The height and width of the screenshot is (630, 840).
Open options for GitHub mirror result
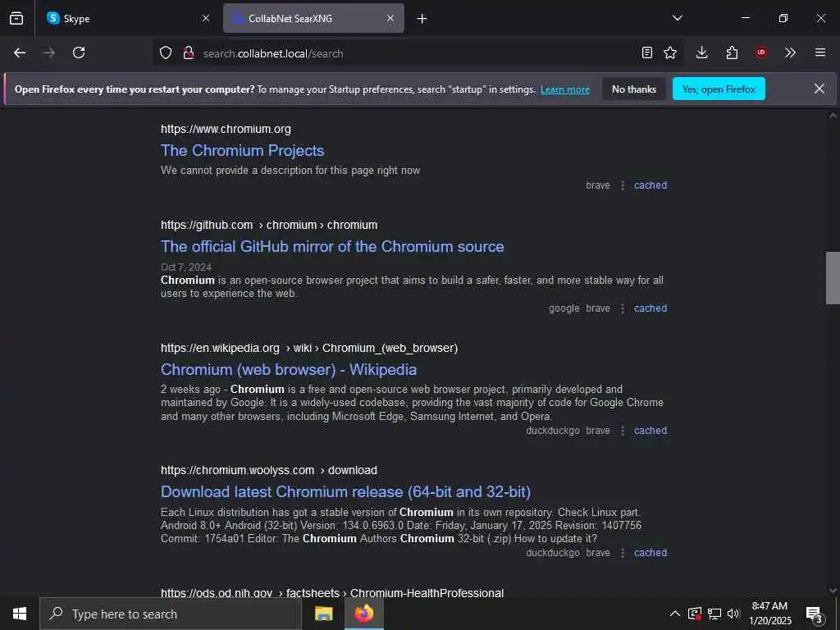[623, 308]
